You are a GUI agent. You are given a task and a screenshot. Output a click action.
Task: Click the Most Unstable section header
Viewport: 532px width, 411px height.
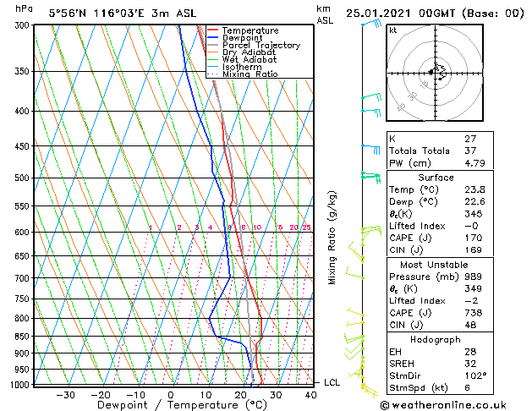coord(434,265)
